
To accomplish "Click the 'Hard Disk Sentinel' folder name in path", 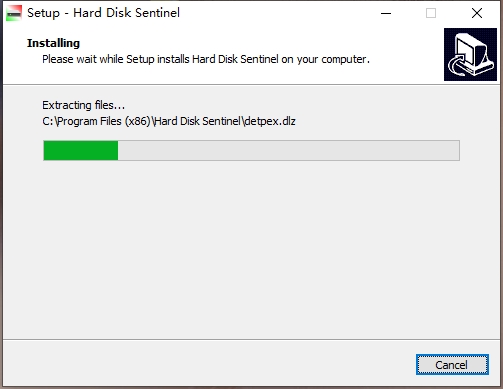I will pyautogui.click(x=198, y=121).
